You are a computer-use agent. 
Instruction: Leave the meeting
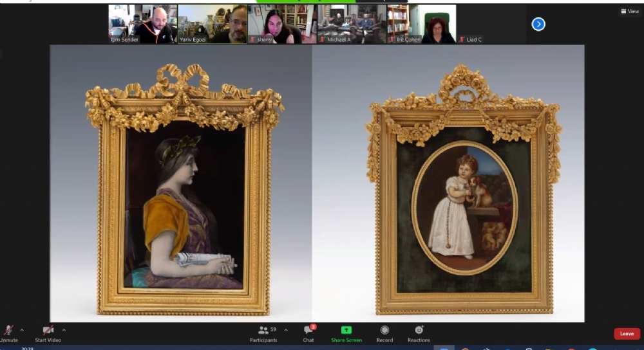pyautogui.click(x=627, y=333)
